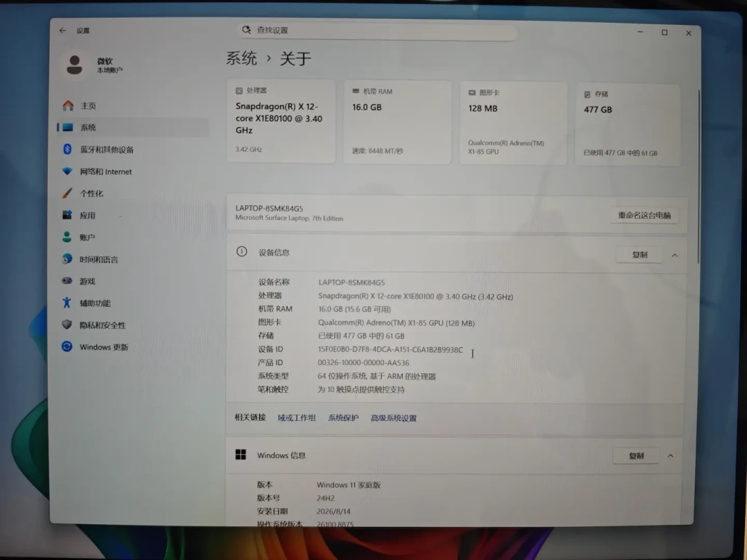Image resolution: width=747 pixels, height=560 pixels.
Task: Click the device info circle icon
Action: pos(241,252)
